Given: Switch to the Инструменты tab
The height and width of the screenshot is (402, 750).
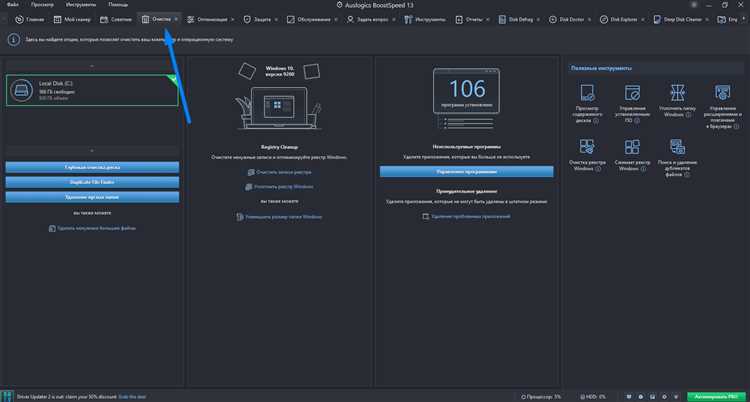Looking at the screenshot, I should [x=425, y=20].
